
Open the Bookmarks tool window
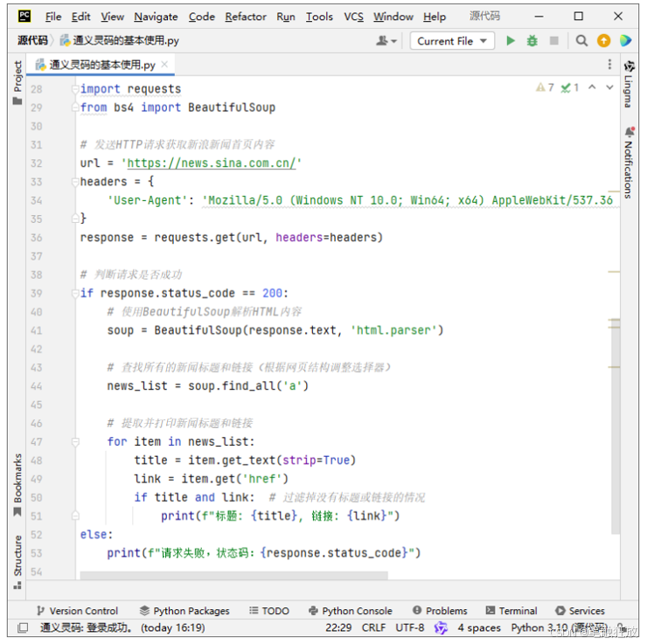point(17,485)
